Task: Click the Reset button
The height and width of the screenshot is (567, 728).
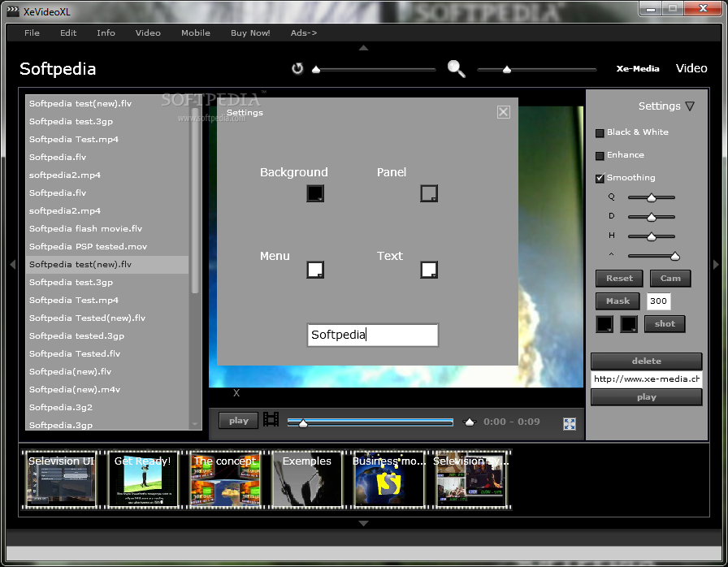Action: pos(619,279)
